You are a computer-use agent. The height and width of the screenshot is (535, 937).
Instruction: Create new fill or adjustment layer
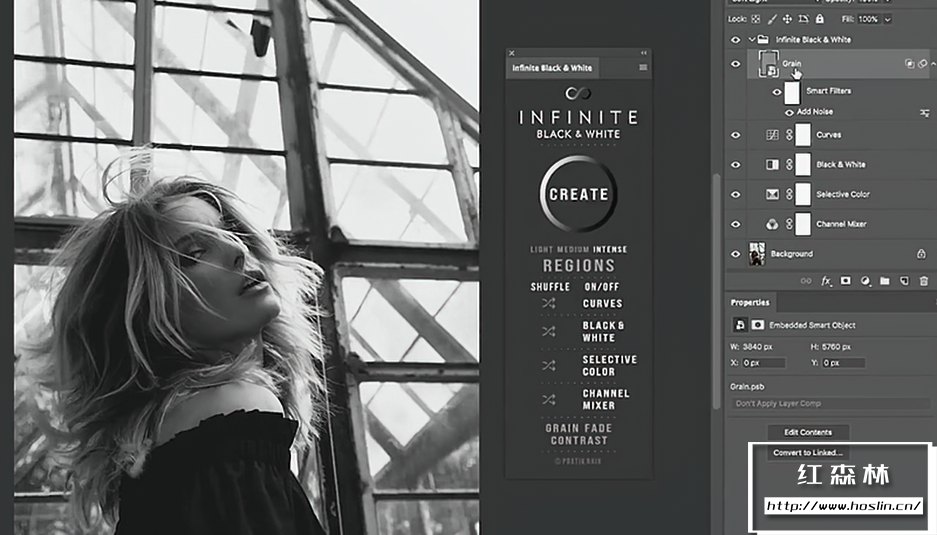865,281
